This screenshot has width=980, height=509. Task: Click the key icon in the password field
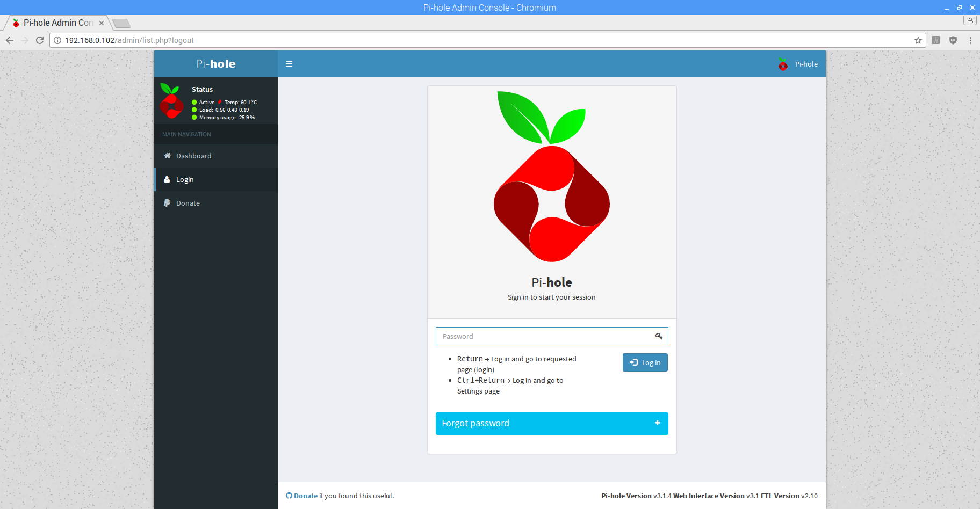[x=659, y=336]
